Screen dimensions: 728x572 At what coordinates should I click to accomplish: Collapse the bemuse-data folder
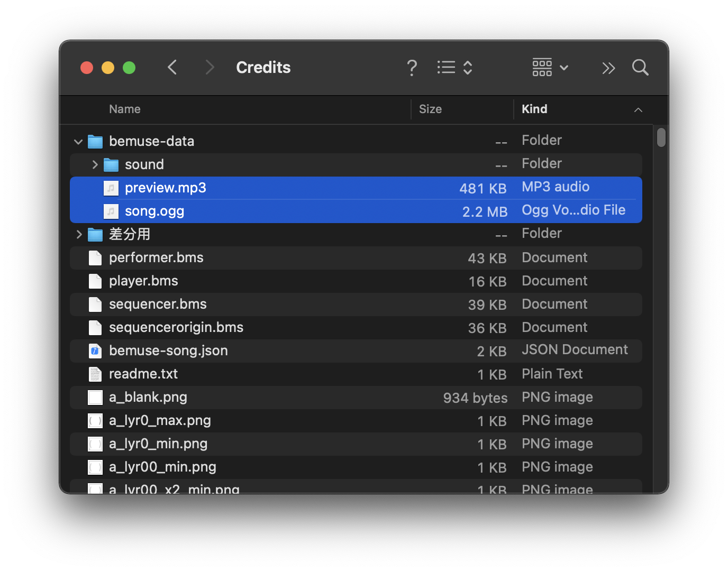coord(78,141)
